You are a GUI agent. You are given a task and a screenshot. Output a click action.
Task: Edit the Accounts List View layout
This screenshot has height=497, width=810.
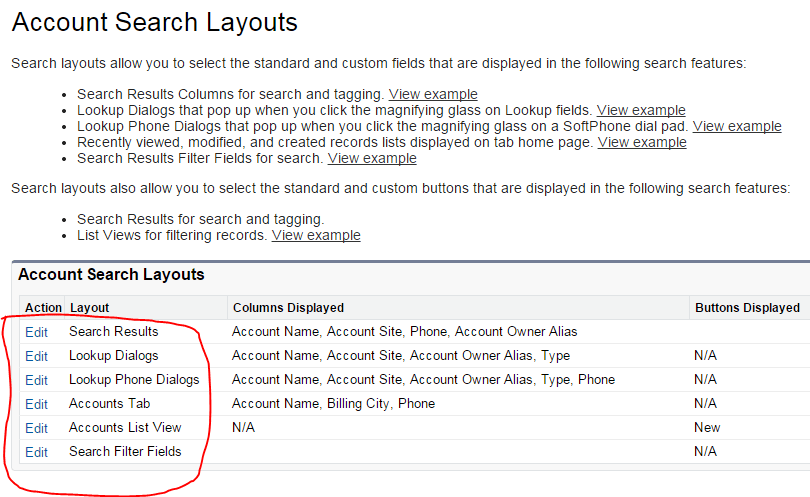tap(36, 428)
